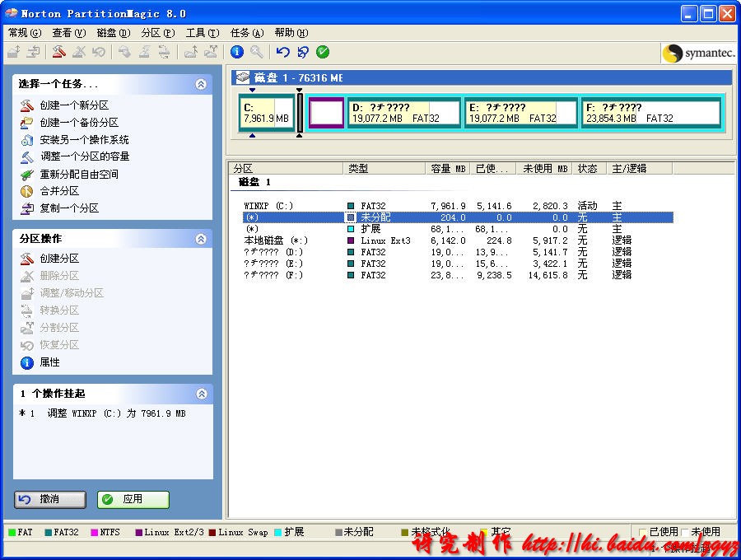Screen dimensions: 741x560
Task: Select the F: 23,854.3 MB partition block
Action: [x=650, y=113]
